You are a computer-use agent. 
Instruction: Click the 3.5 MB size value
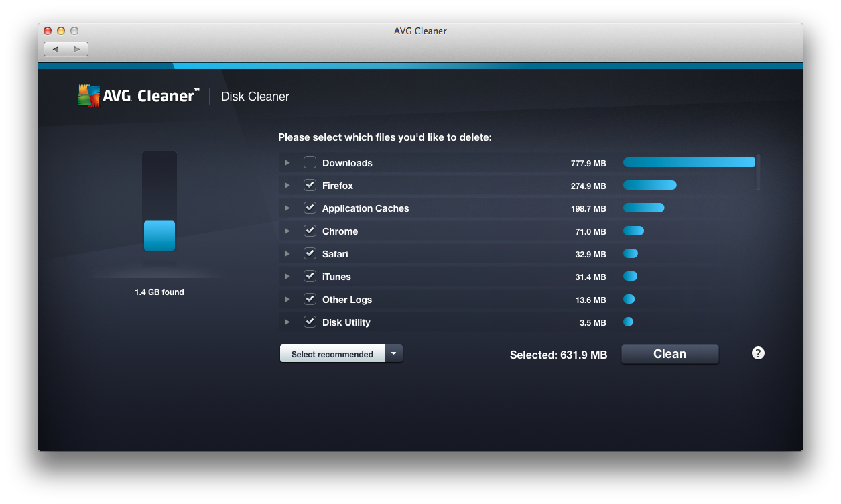(593, 323)
